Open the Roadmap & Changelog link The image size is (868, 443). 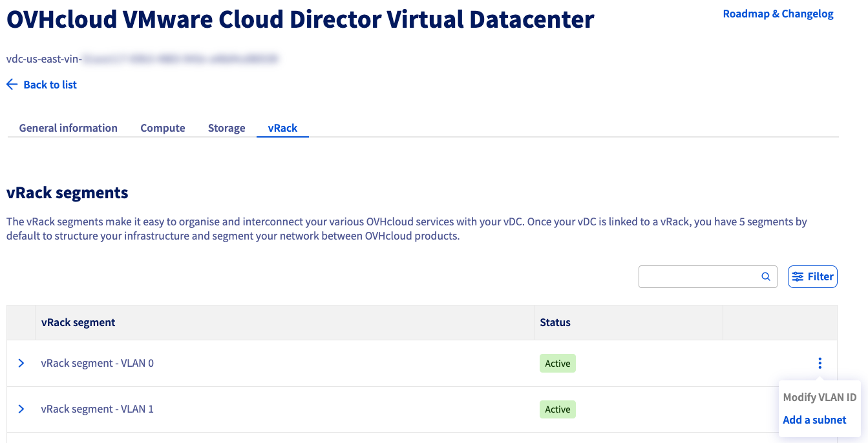click(778, 14)
